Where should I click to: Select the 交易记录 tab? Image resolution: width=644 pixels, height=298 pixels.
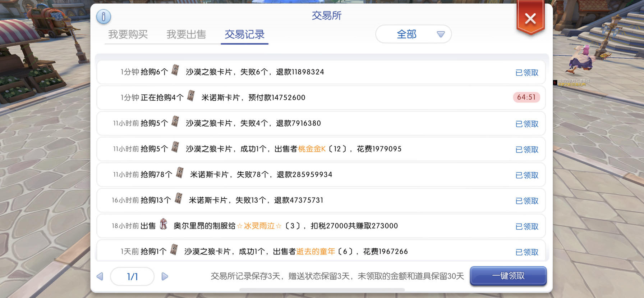(244, 34)
